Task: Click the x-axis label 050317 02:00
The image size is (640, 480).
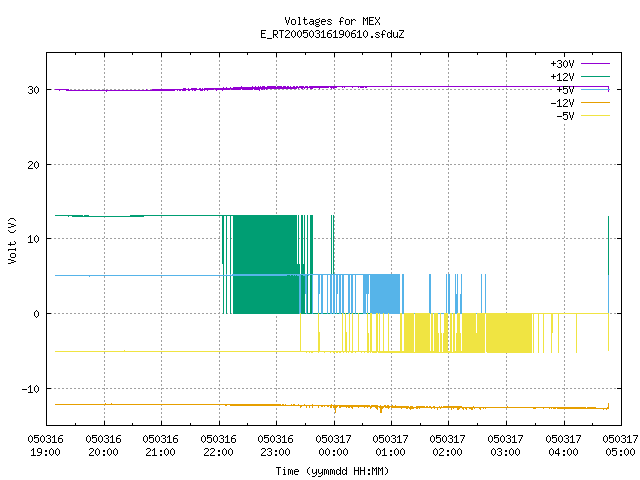Action: 448,445
